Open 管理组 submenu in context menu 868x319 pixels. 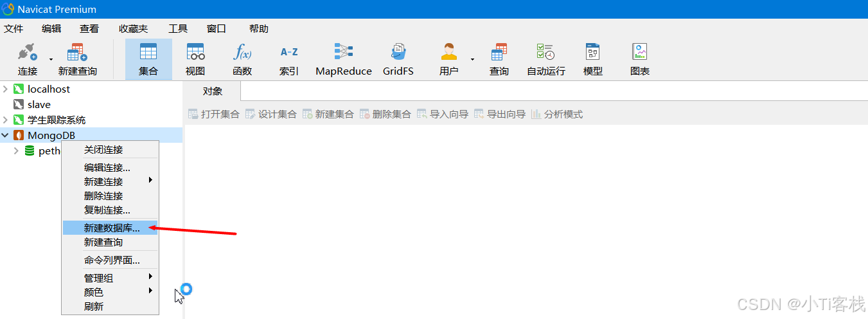pos(110,278)
